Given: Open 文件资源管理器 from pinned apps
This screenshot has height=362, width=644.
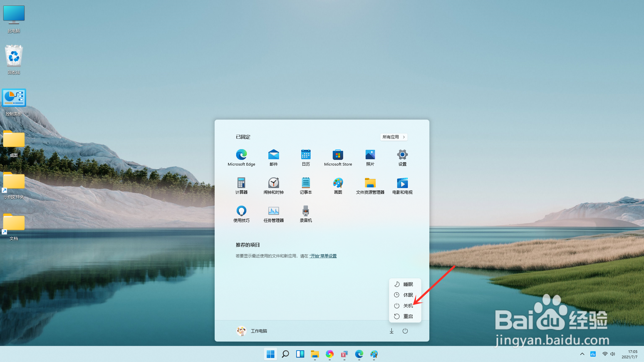Looking at the screenshot, I should (370, 185).
